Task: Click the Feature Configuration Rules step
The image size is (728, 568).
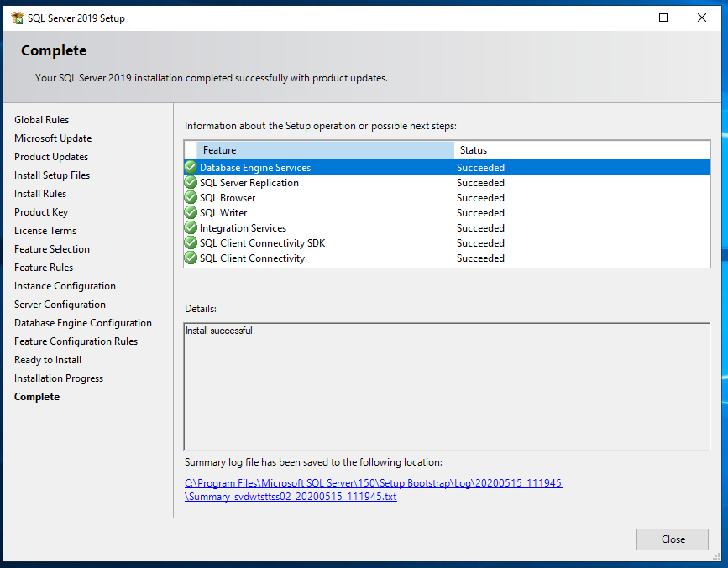Action: [76, 341]
